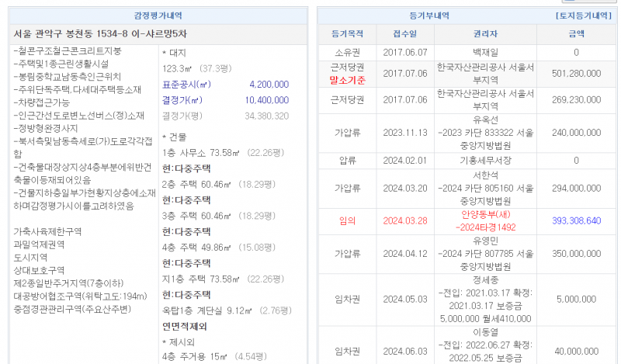Image resolution: width=621 pixels, height=364 pixels.
Task: Select the address title 봉천동 1534-8
Action: 101,34
